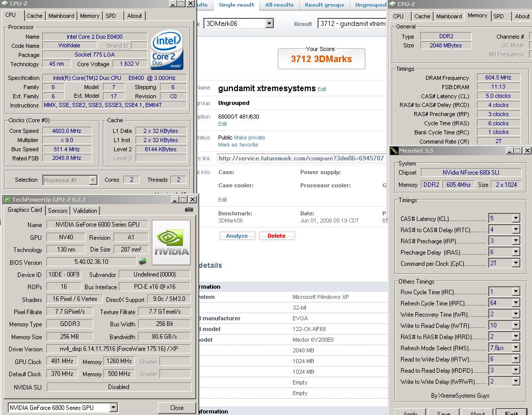This screenshot has height=415, width=532.
Task: Click Close button in GPU-Z
Action: [x=177, y=407]
